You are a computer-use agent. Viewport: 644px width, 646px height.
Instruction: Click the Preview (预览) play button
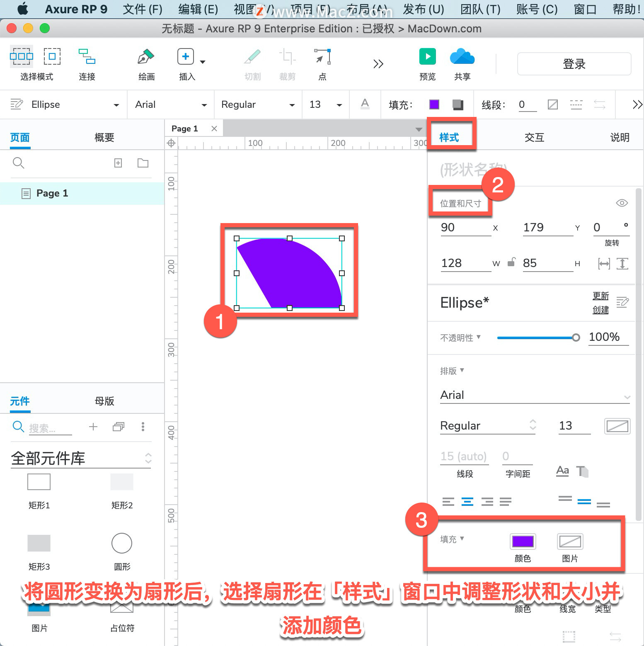(x=428, y=56)
